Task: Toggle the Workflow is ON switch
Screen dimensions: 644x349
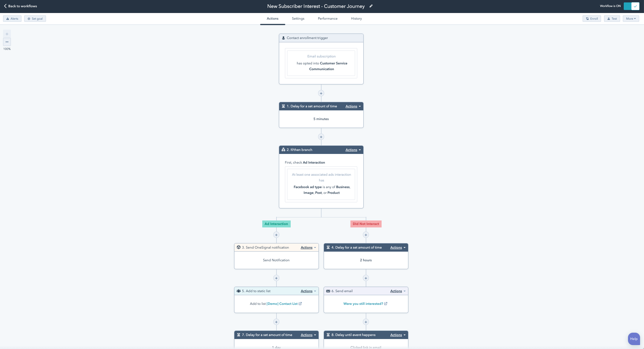Action: pos(631,6)
